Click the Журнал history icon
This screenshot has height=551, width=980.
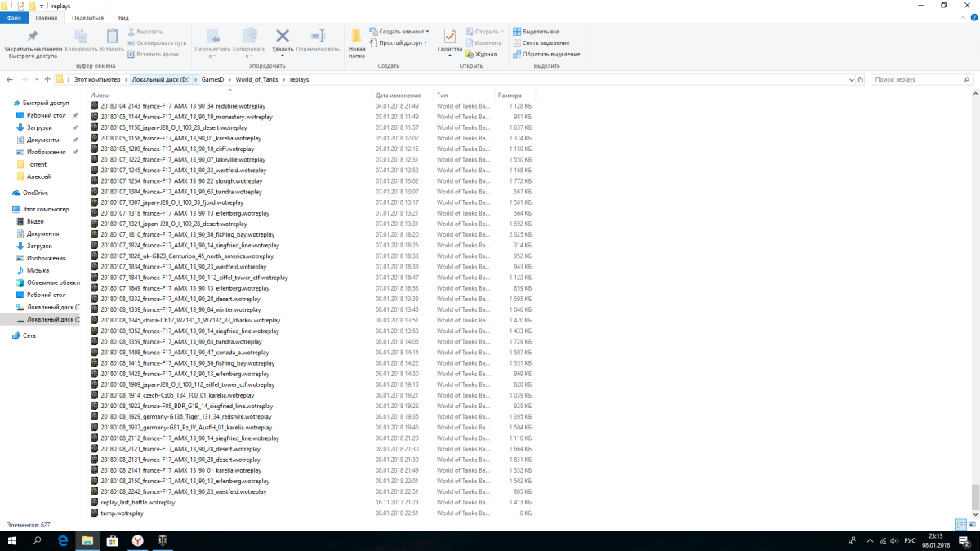[481, 54]
